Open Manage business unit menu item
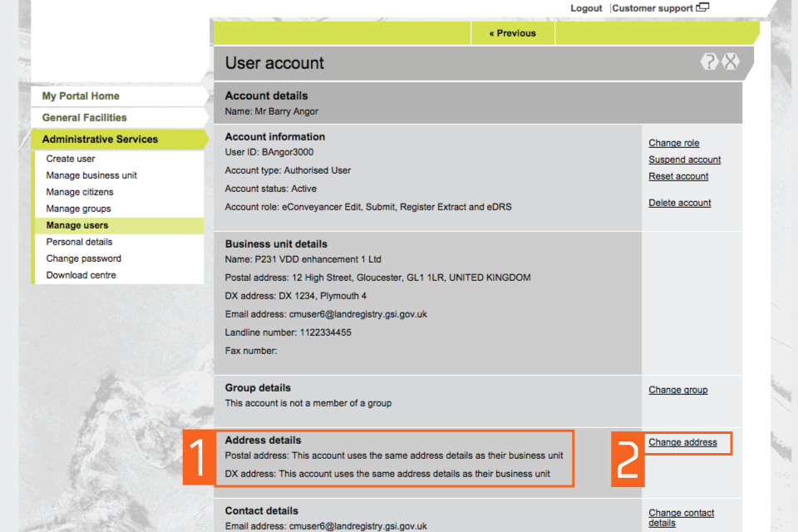798x532 pixels. [x=91, y=175]
